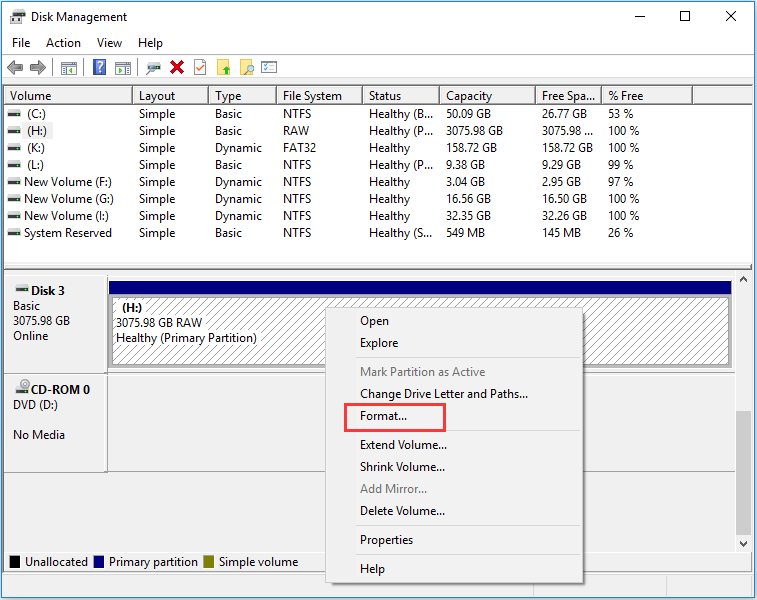Sort by the Capacity column header
Viewport: 757px width, 600px height.
(x=469, y=96)
